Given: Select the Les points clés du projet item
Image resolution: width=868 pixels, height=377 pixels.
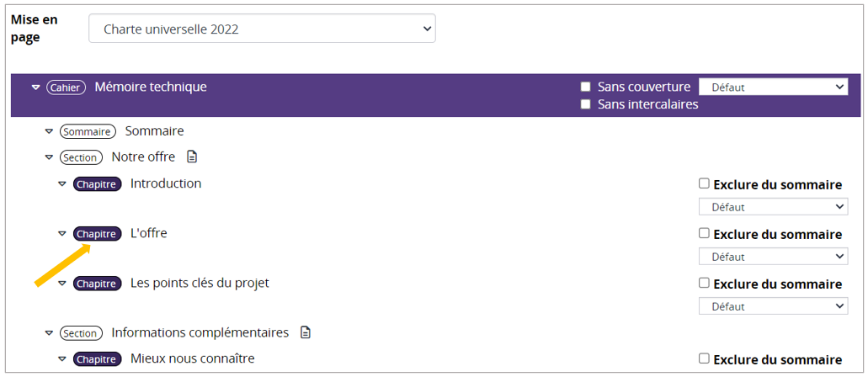Looking at the screenshot, I should tap(200, 283).
